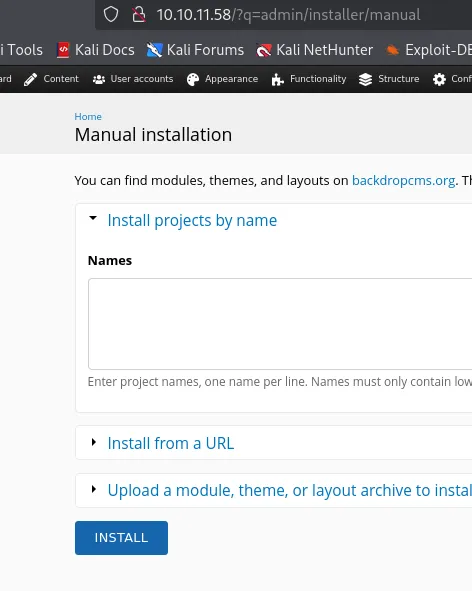Click the Install projects by name heading
Screen dimensions: 472x591
click(x=192, y=220)
